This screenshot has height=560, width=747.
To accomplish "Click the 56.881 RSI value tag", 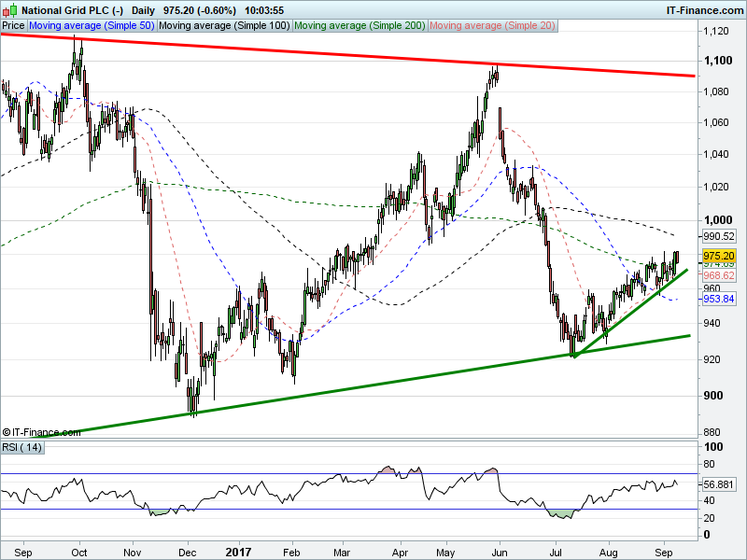I will click(x=719, y=484).
